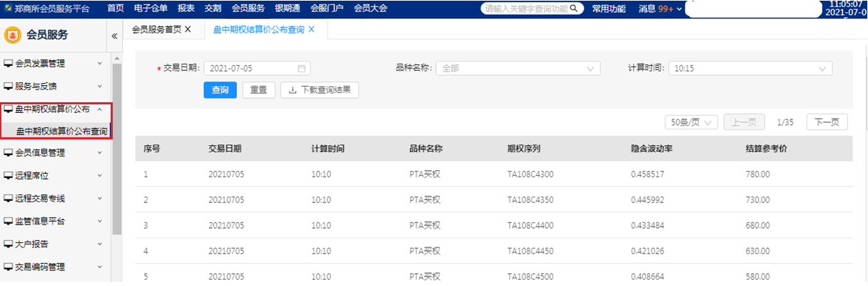868x286 pixels.
Task: Open the 50条/页 page size dropdown
Action: point(690,122)
